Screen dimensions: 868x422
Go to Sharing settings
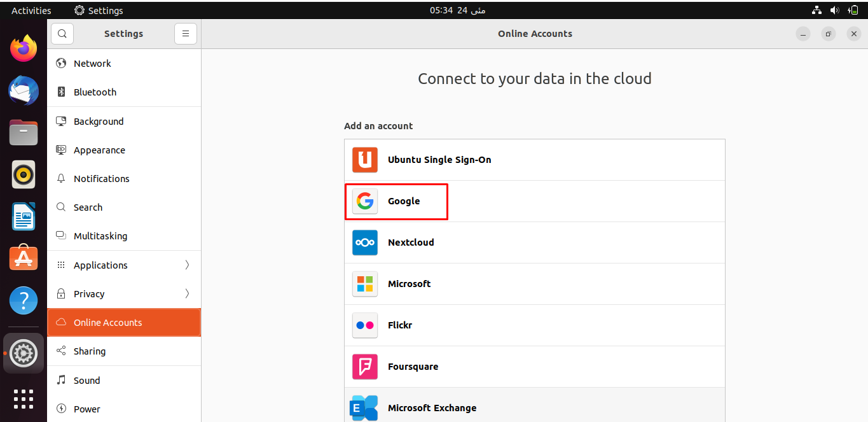click(x=124, y=351)
